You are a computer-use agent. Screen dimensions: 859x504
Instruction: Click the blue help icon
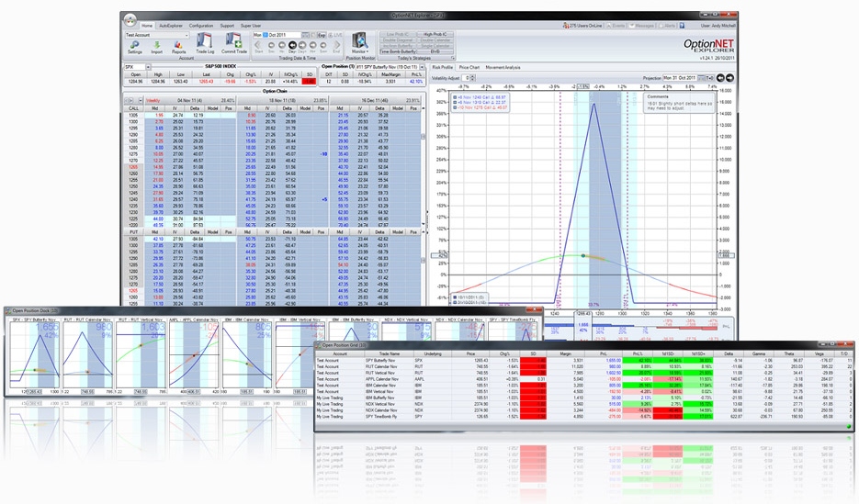[682, 26]
